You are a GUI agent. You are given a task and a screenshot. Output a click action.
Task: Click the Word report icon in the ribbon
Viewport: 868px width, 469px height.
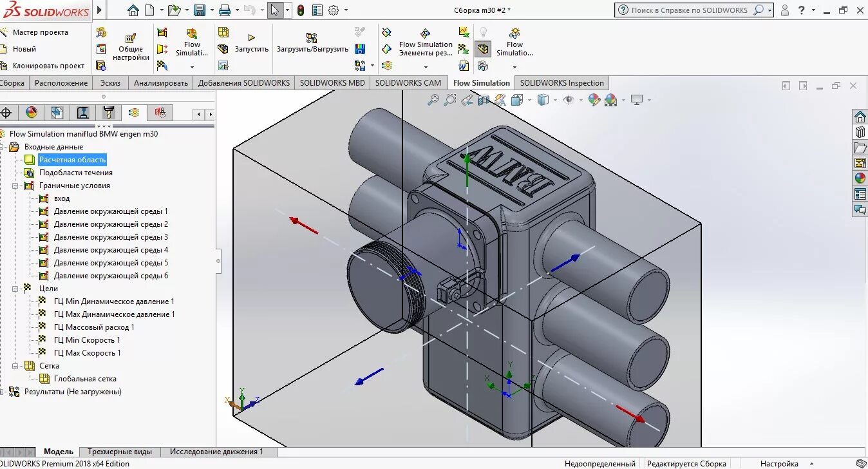tap(464, 66)
